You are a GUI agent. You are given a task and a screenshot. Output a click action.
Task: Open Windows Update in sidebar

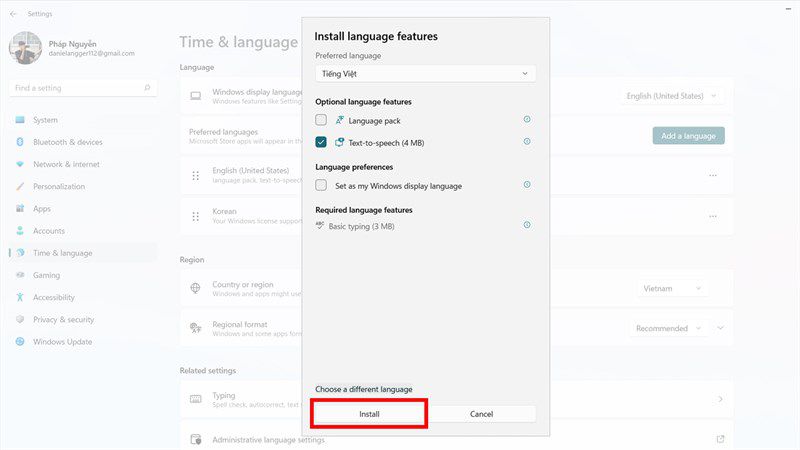click(x=83, y=342)
